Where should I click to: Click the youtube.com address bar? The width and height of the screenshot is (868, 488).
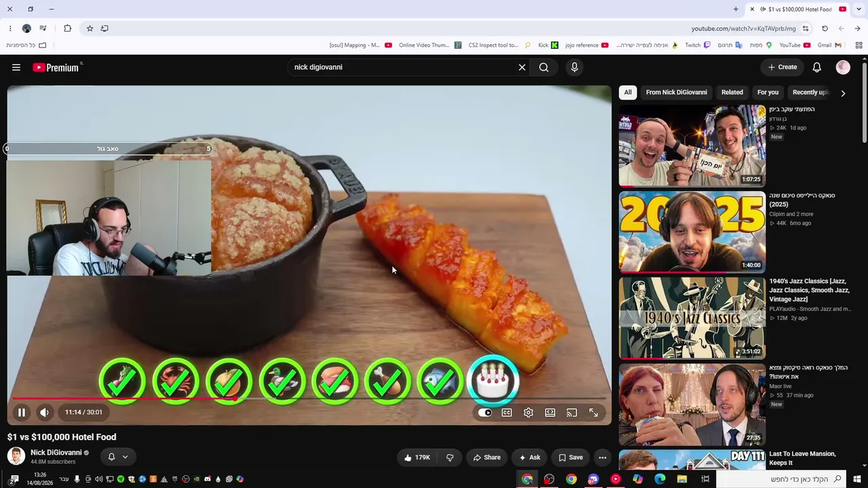(x=743, y=28)
